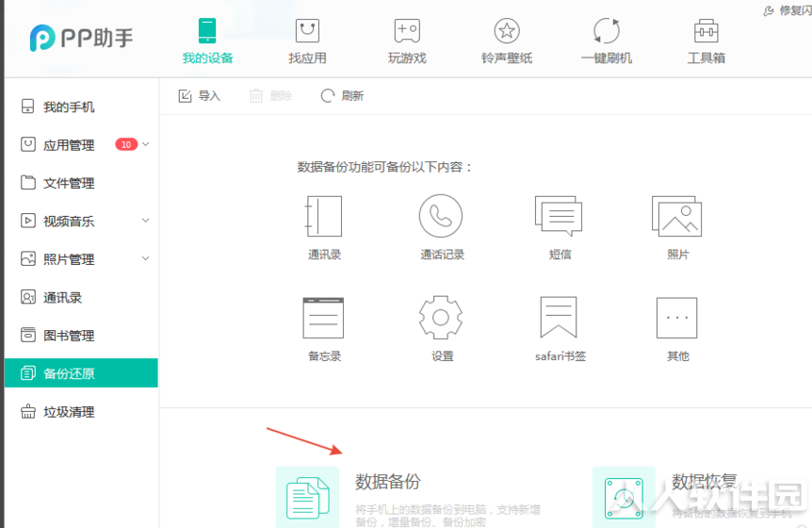Select the 一键刷机 tab
This screenshot has height=528, width=812.
(x=607, y=41)
